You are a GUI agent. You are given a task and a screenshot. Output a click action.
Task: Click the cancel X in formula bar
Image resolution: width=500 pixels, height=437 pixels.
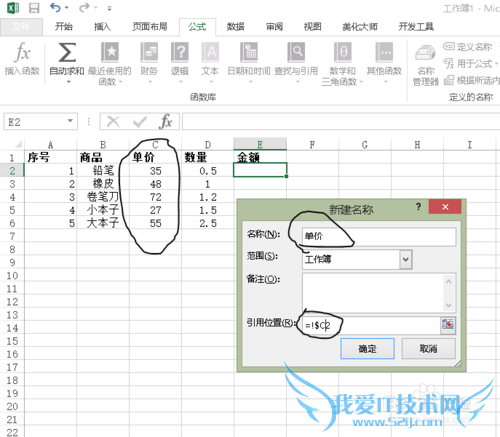[113, 122]
